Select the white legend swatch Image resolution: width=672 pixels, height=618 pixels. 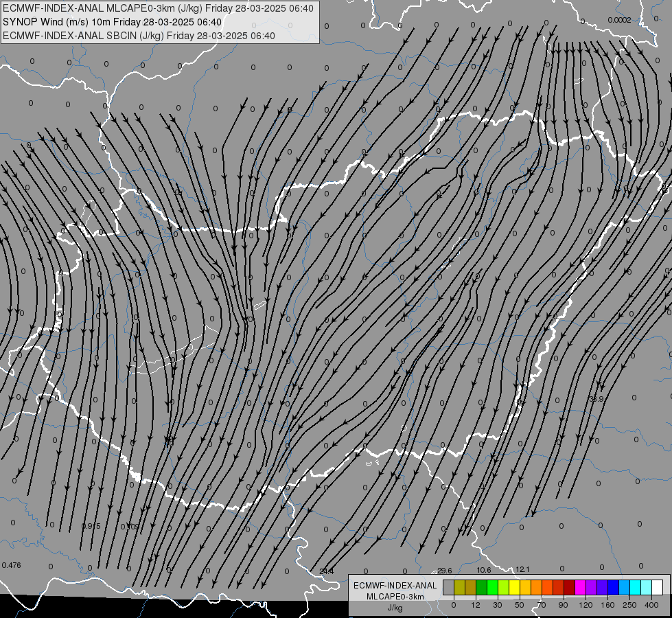point(657,587)
